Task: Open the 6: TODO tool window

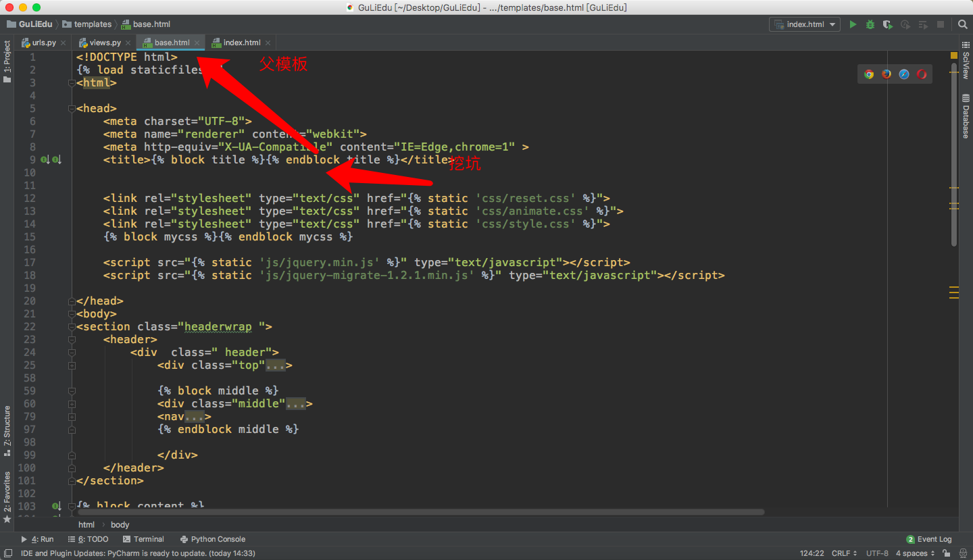Action: point(89,539)
